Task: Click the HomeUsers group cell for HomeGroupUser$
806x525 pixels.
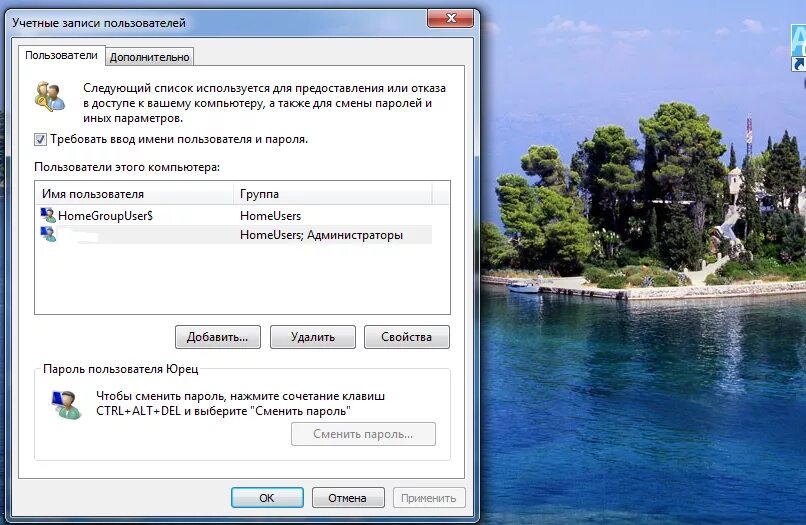Action: pos(270,215)
